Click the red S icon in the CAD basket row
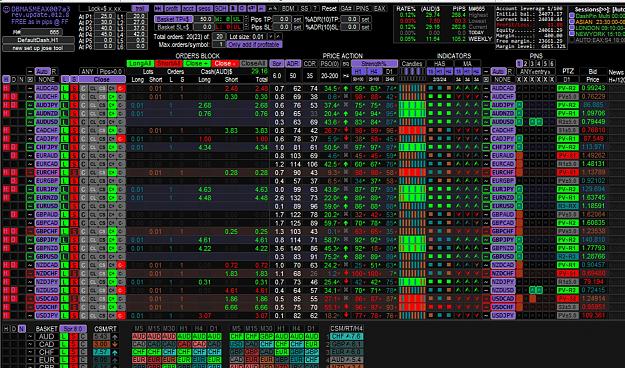Viewport: 625px width, 368px height. click(73, 344)
